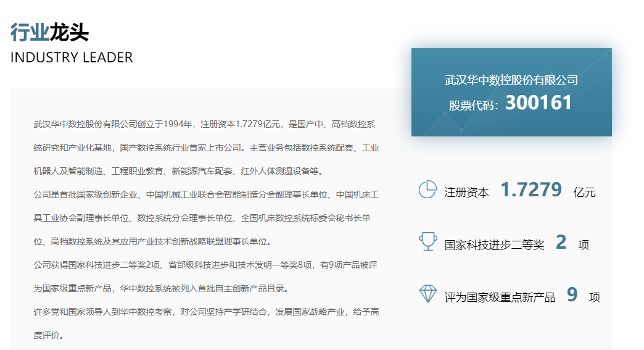Click the blue stock info card
The height and width of the screenshot is (350, 644).
[x=511, y=92]
